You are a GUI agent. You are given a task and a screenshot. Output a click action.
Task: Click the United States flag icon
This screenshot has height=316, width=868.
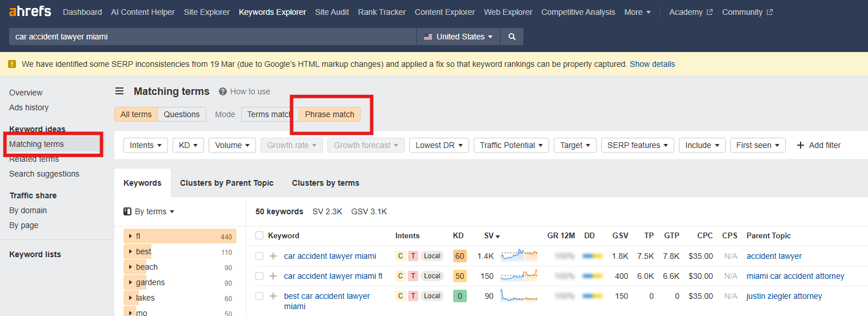pyautogui.click(x=428, y=37)
